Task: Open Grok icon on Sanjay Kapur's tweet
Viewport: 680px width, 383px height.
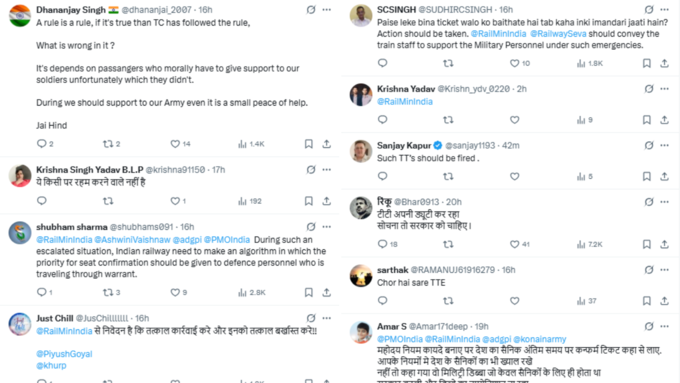Action: [649, 145]
